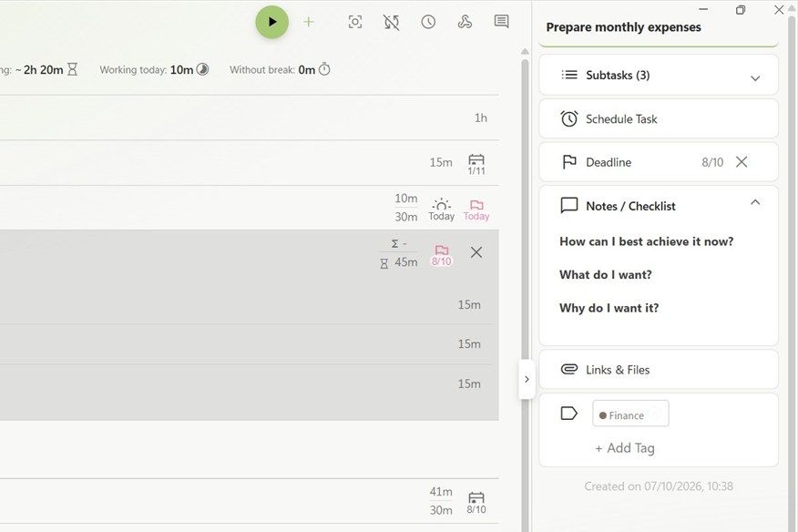The height and width of the screenshot is (532, 798).
Task: Remove the 8/10 deadline with X
Action: pyautogui.click(x=742, y=162)
